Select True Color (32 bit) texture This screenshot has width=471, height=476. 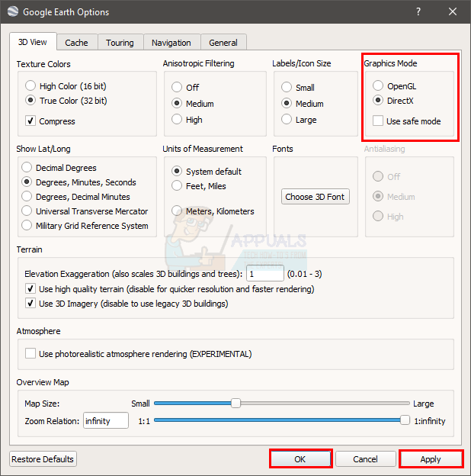tap(30, 100)
